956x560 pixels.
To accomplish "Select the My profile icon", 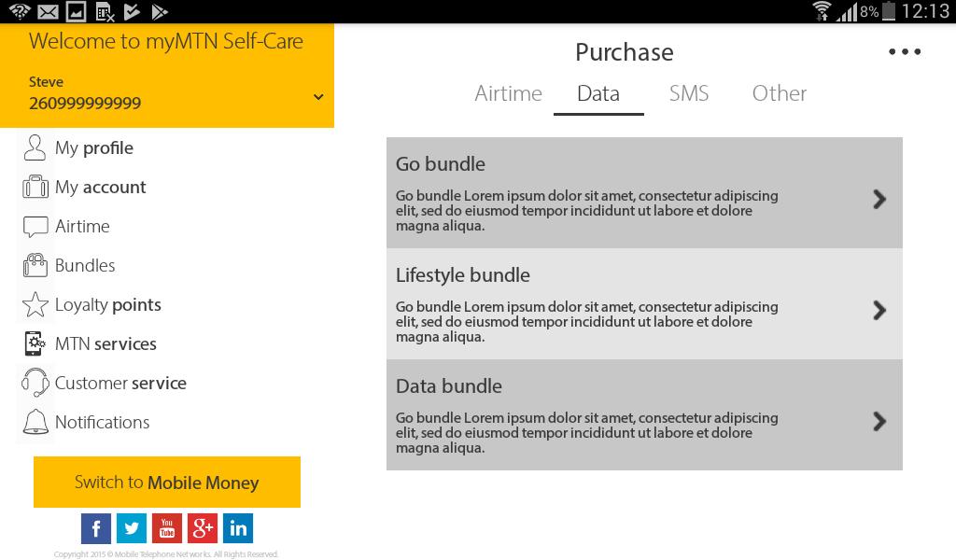I will 35,147.
